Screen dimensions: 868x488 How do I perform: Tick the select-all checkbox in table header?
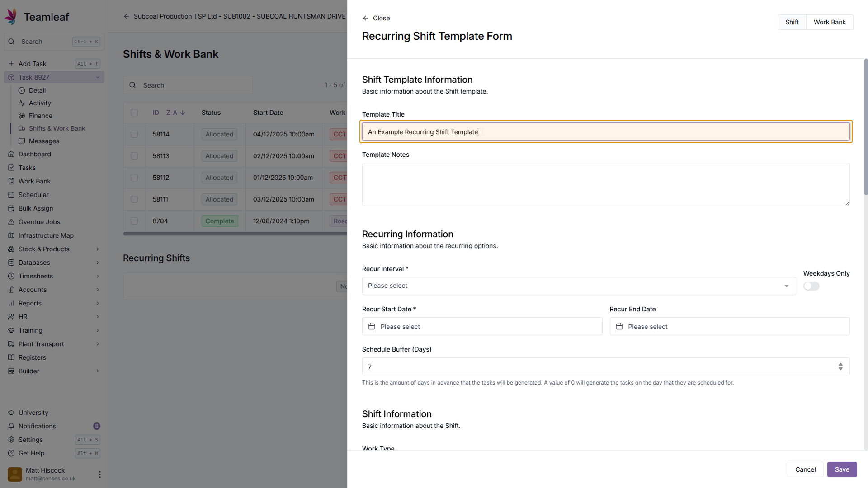click(x=134, y=113)
